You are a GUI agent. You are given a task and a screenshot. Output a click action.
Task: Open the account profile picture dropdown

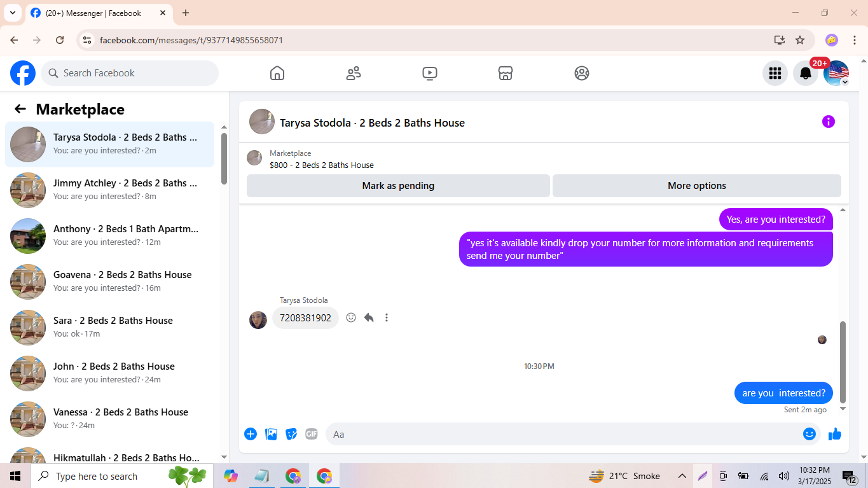836,73
